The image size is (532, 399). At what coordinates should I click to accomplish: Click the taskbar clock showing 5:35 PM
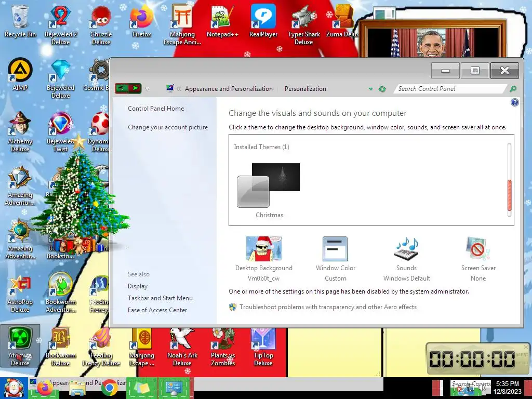point(507,388)
